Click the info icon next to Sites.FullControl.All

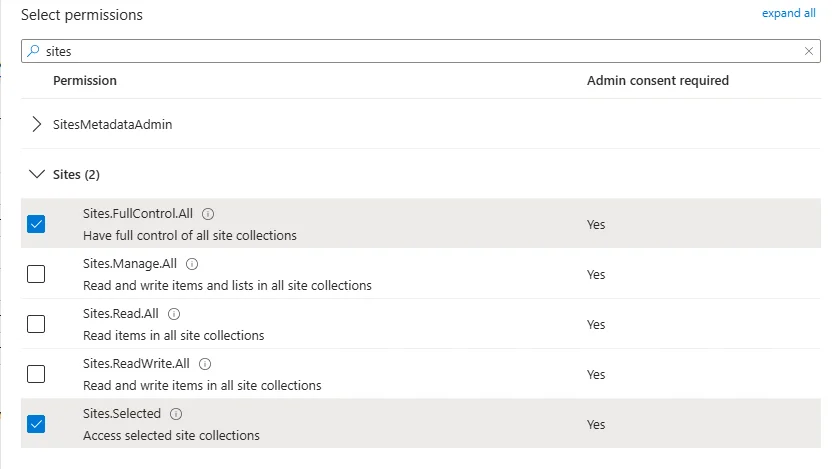point(208,214)
